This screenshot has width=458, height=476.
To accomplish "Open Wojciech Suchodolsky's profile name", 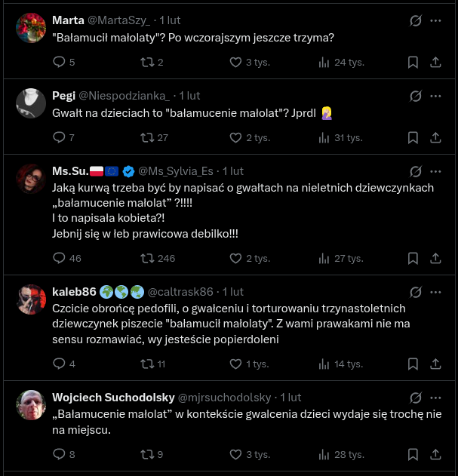I will point(112,397).
